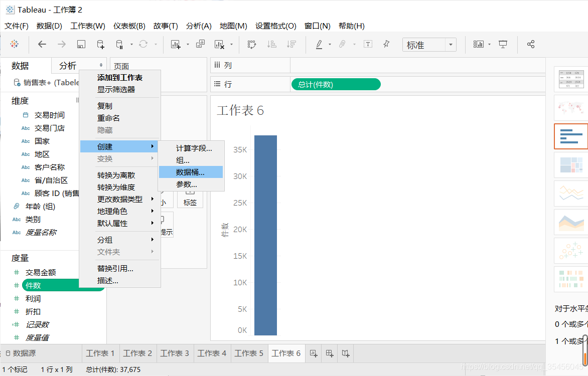Click the forward (redo) arrow
588x376 pixels.
click(62, 44)
